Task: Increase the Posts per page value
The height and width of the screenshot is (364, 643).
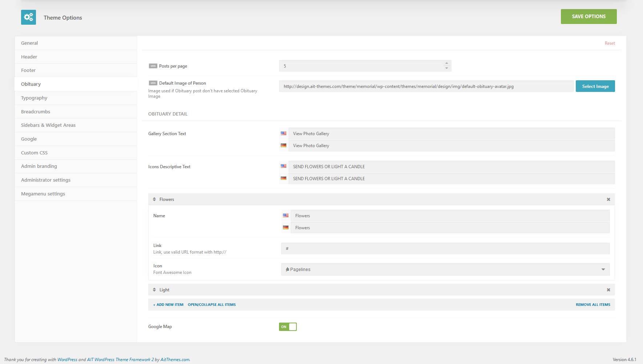Action: (x=446, y=63)
